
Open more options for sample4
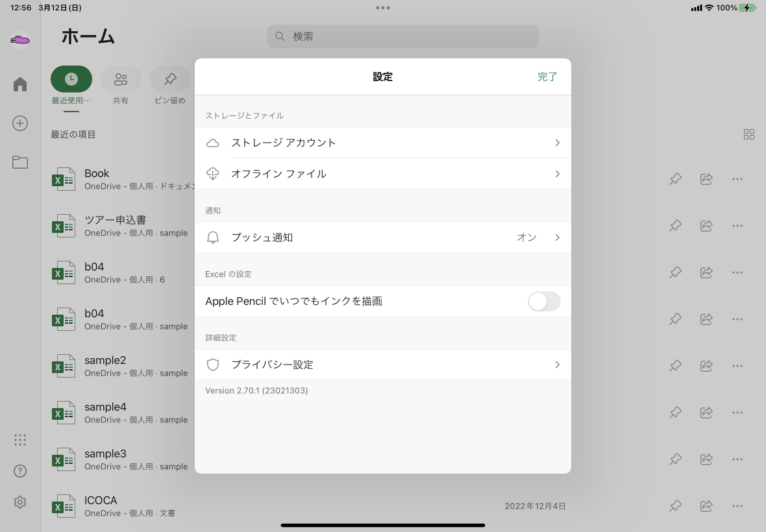point(737,413)
